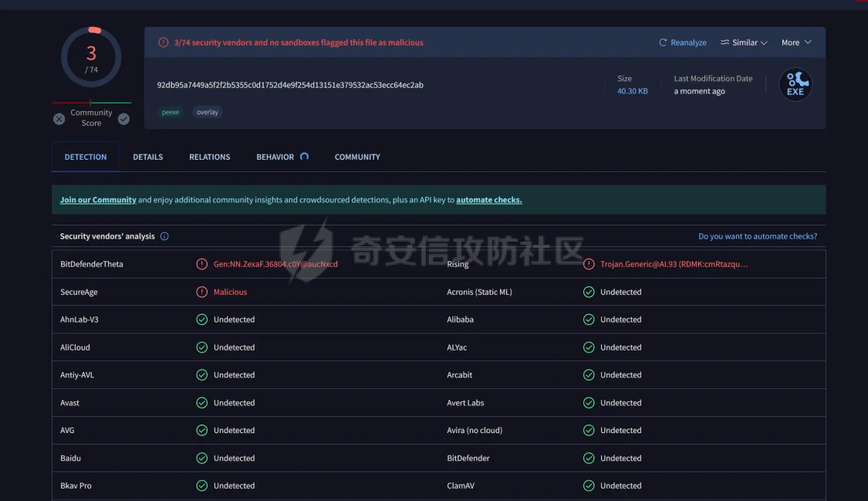868x501 pixels.
Task: Go to the Behavior tab
Action: (x=275, y=157)
